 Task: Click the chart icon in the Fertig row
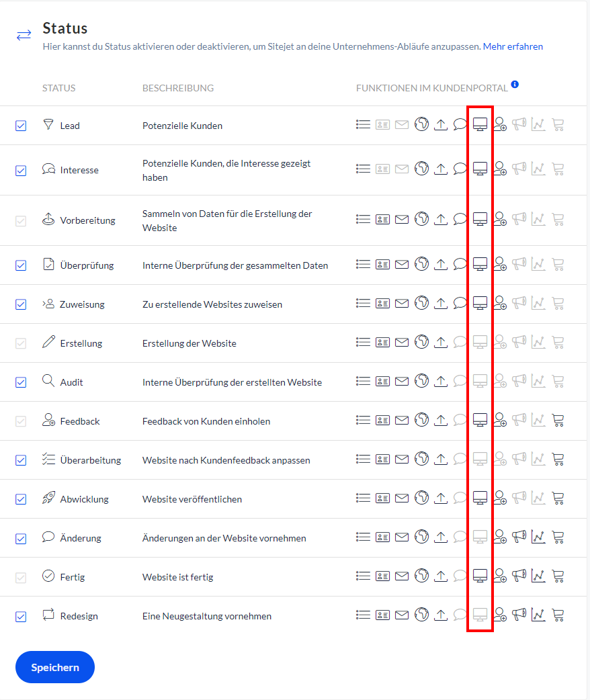click(538, 576)
